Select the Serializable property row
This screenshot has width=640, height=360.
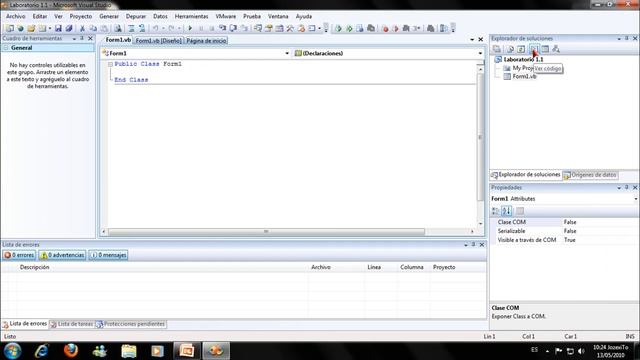564,231
